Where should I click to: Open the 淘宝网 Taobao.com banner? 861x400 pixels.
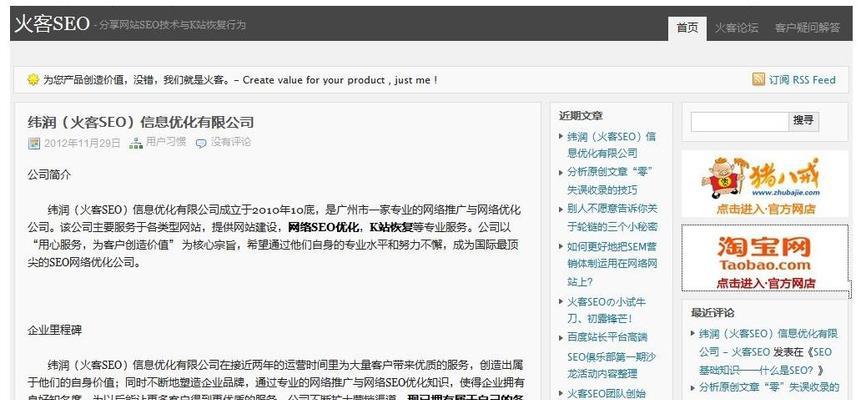click(764, 258)
